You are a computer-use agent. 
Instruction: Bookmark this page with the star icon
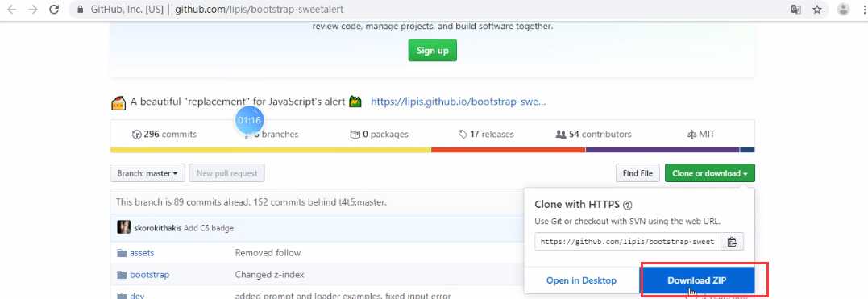coord(817,10)
